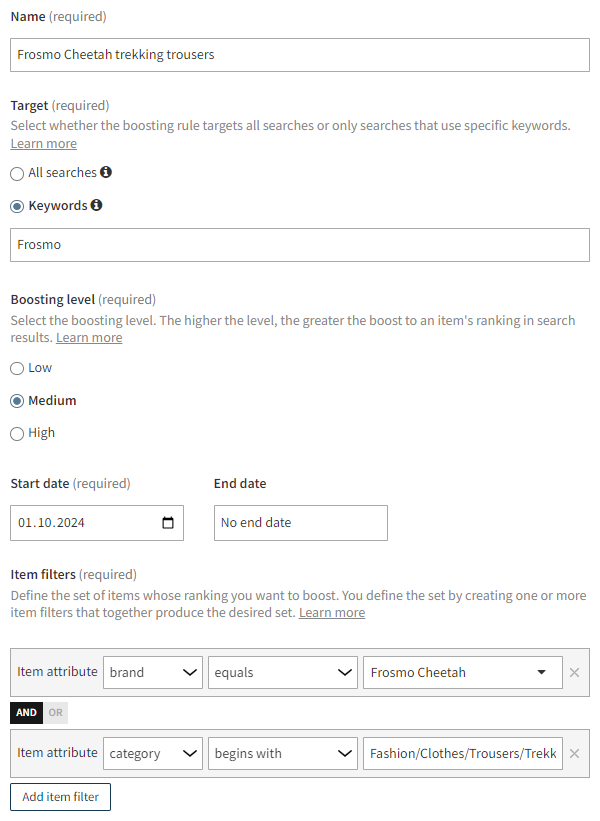Open the begins with operator dropdown
This screenshot has width=600, height=821.
(x=283, y=753)
